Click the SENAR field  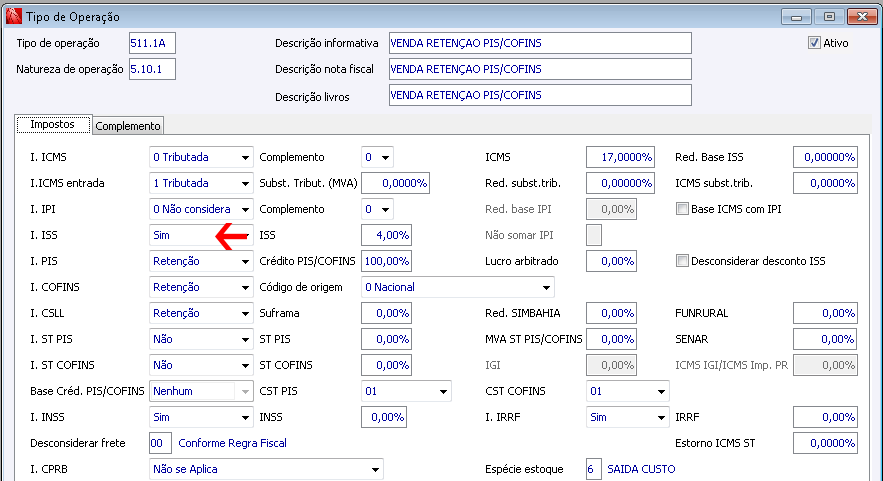click(825, 339)
